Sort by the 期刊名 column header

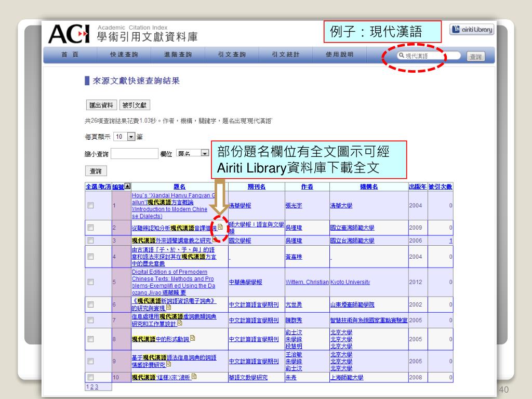(257, 187)
